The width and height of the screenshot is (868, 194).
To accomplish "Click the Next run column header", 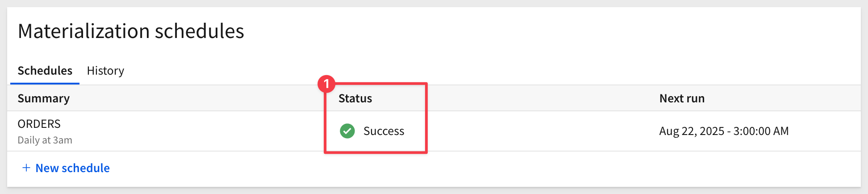I will click(x=682, y=98).
